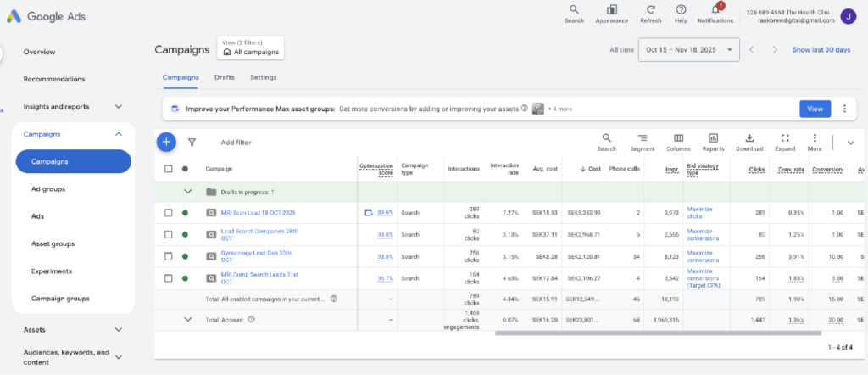Expand the Drafts in progress row
Image resolution: width=868 pixels, height=375 pixels.
tap(188, 192)
